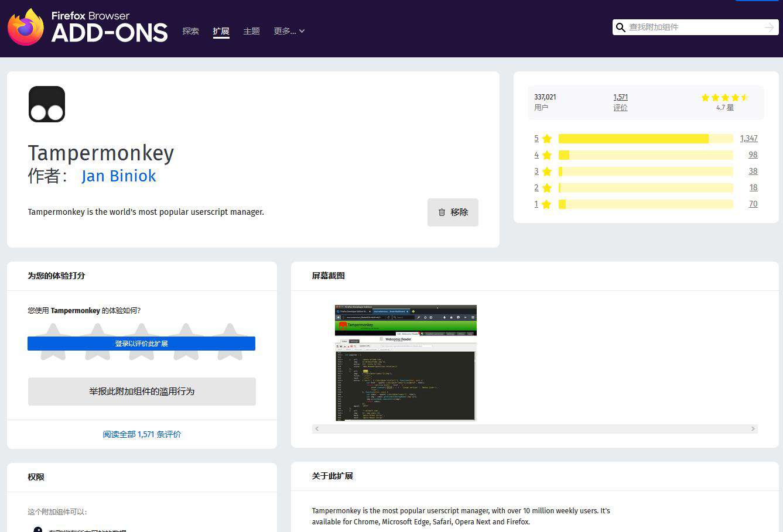Click the 18 two-star count
The width and height of the screenshot is (783, 532).
[x=753, y=188]
